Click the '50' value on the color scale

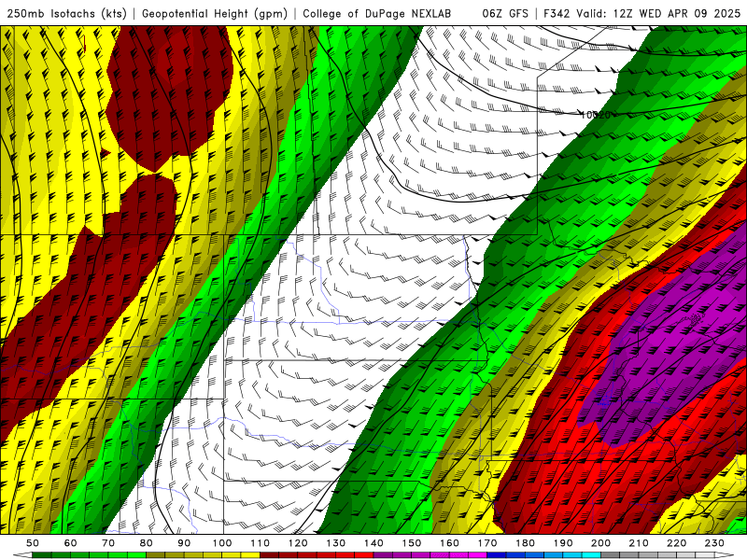33,543
